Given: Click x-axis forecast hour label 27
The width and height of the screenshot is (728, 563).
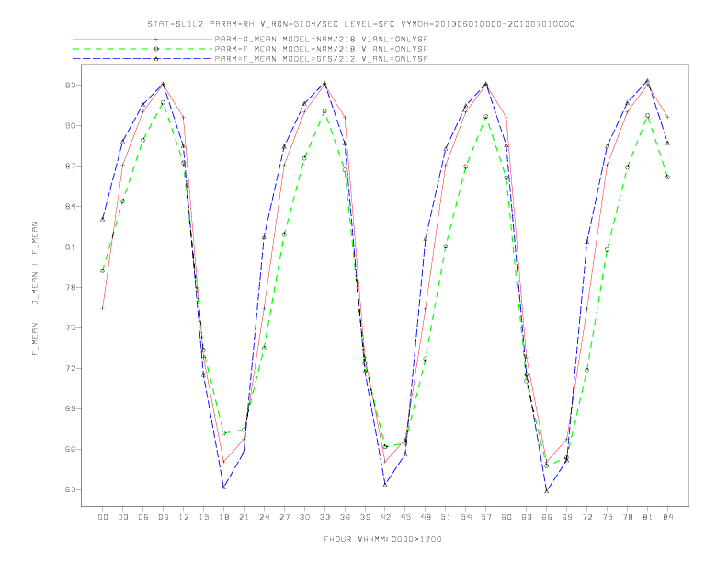Looking at the screenshot, I should (284, 517).
